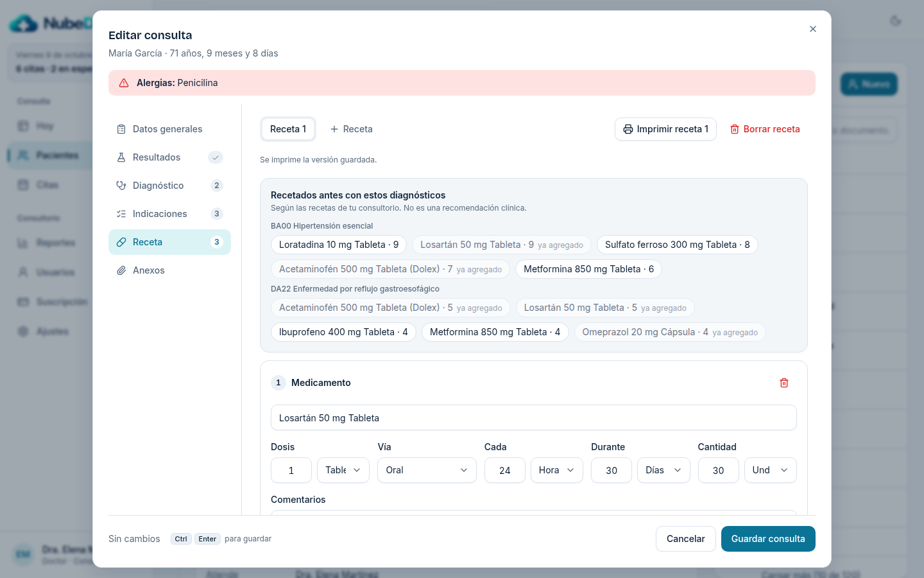Click Cancelar to discard changes

coord(685,539)
